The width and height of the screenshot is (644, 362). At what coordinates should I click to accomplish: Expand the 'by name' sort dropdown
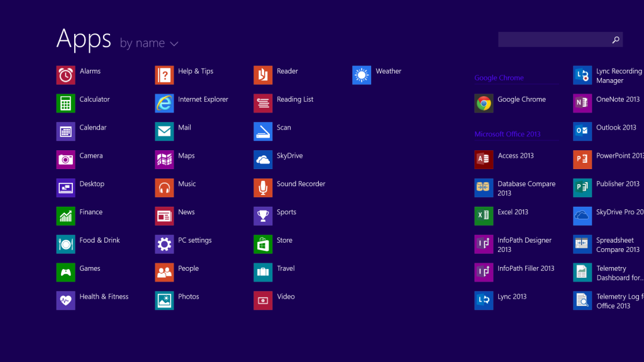coord(148,43)
